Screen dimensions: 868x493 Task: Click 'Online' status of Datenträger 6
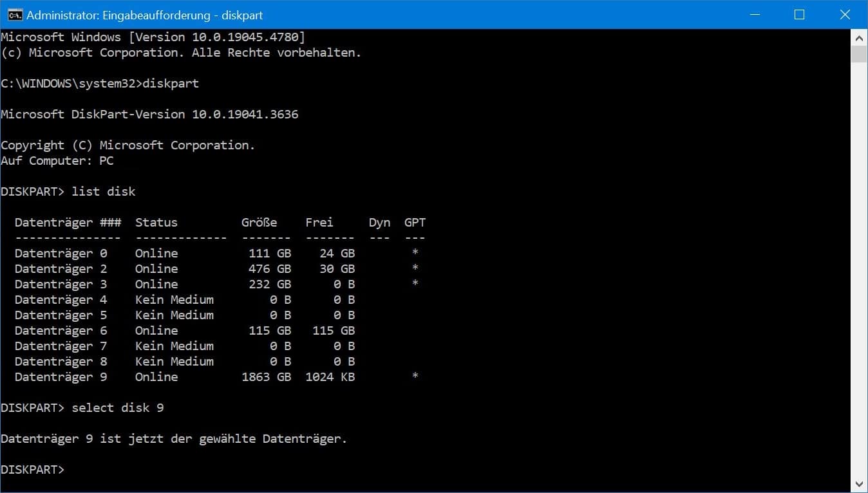156,331
